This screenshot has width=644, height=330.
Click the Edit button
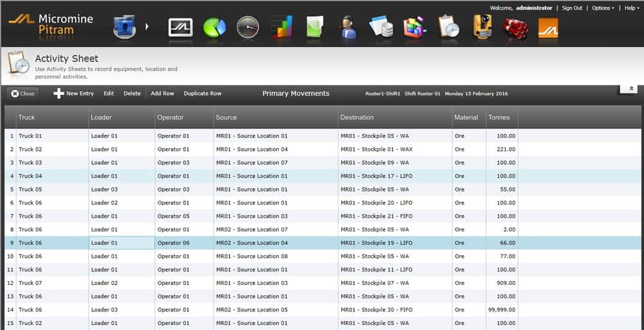(x=109, y=93)
